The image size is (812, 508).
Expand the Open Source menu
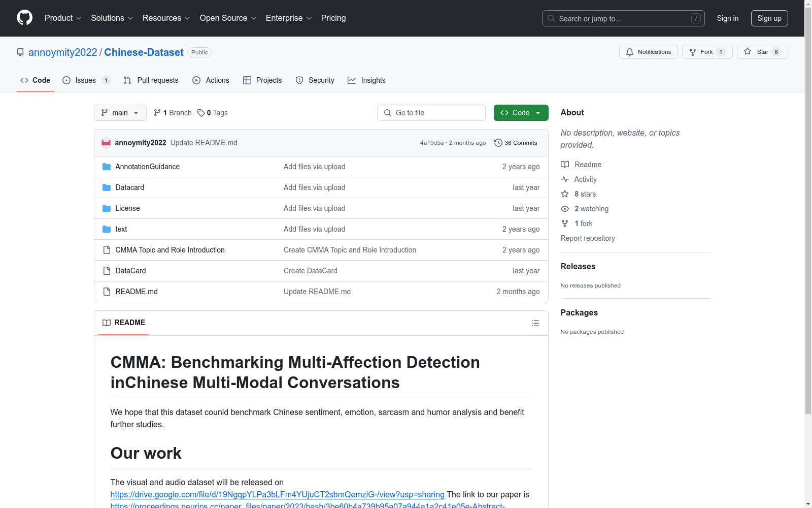(x=228, y=18)
